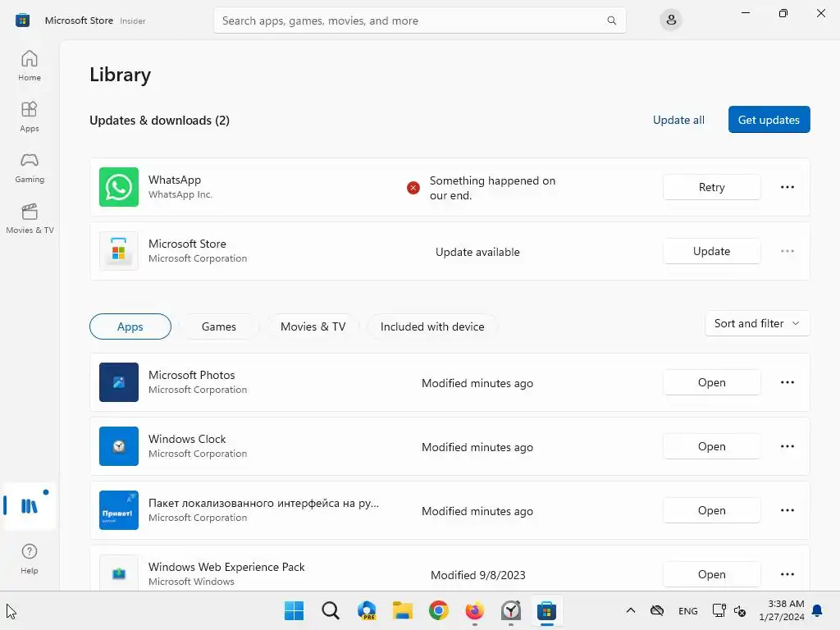Click 'Update available' status text
Screen dimensions: 840x630
pyautogui.click(x=477, y=252)
